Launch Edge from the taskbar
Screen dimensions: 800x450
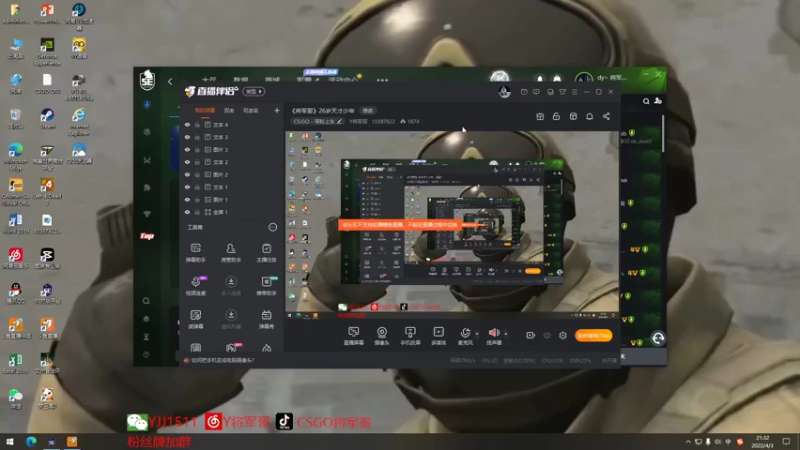coord(31,442)
